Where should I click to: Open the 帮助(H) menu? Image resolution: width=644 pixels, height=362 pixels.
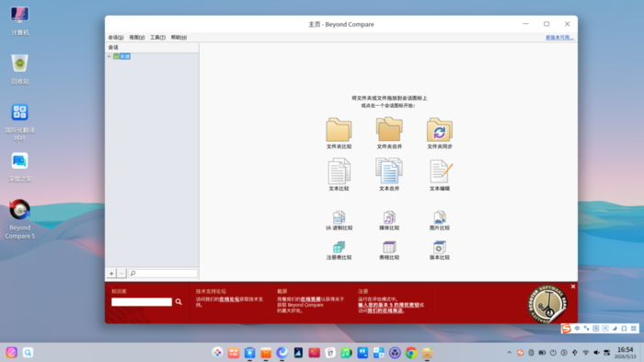click(178, 38)
